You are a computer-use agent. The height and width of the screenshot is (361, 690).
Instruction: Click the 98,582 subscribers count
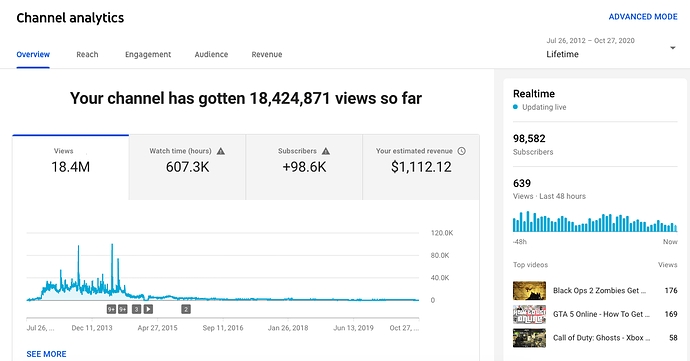pyautogui.click(x=529, y=139)
